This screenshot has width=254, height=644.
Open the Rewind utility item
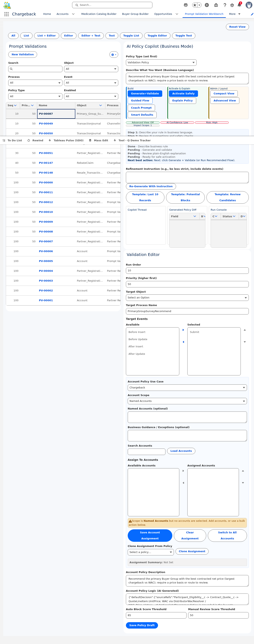(x=35, y=141)
